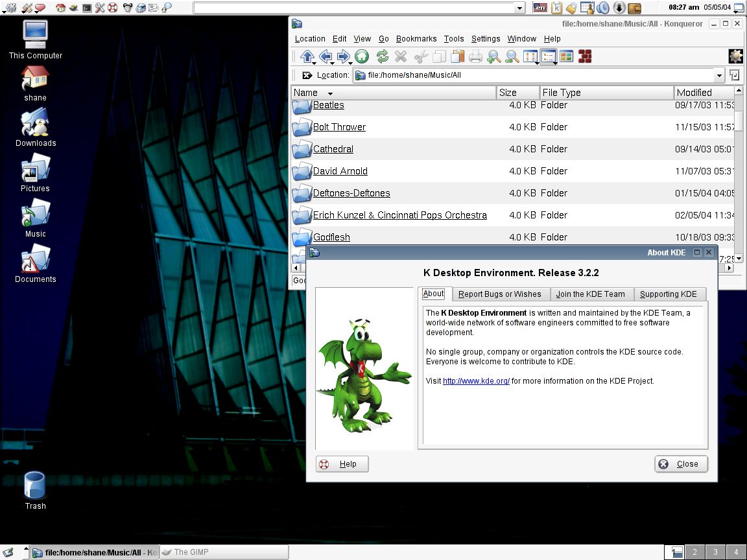
Task: Open the Tools menu
Action: (453, 39)
